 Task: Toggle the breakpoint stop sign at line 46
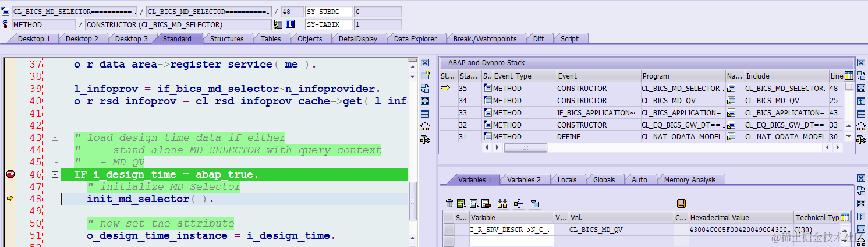(10, 174)
